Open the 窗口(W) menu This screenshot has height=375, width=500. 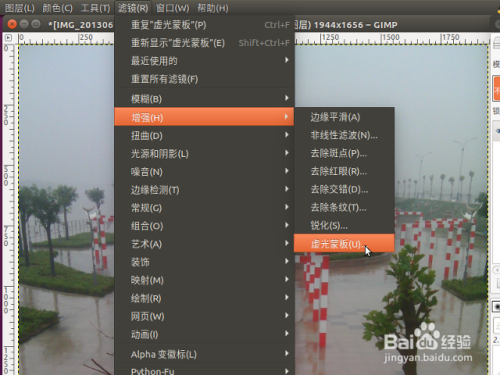tap(172, 8)
